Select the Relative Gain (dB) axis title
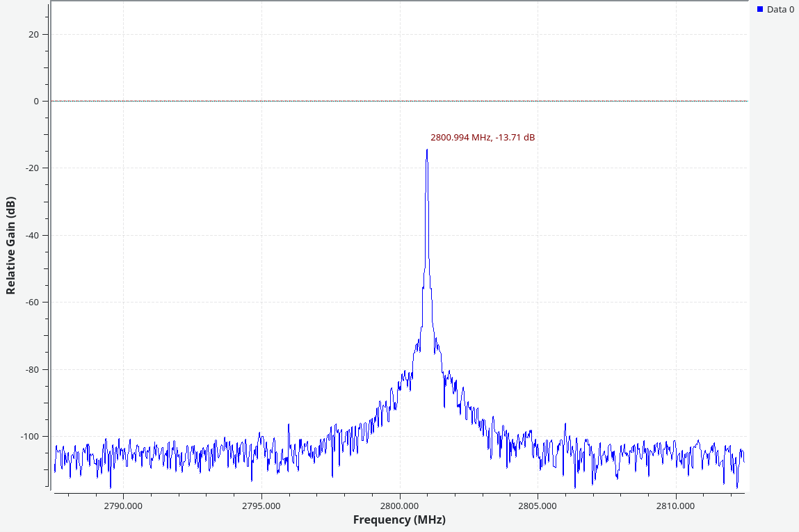The width and height of the screenshot is (799, 532). point(10,245)
